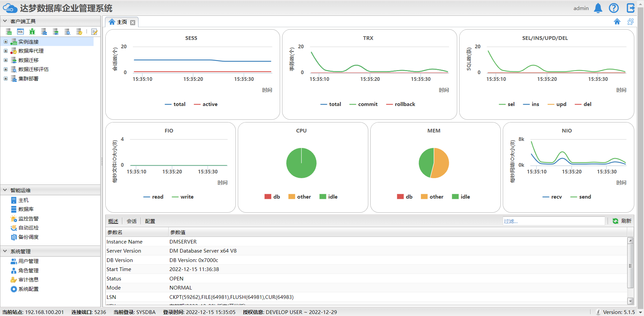The width and height of the screenshot is (644, 316).
Task: Toggle the recv legend in NIO chart
Action: pyautogui.click(x=552, y=197)
